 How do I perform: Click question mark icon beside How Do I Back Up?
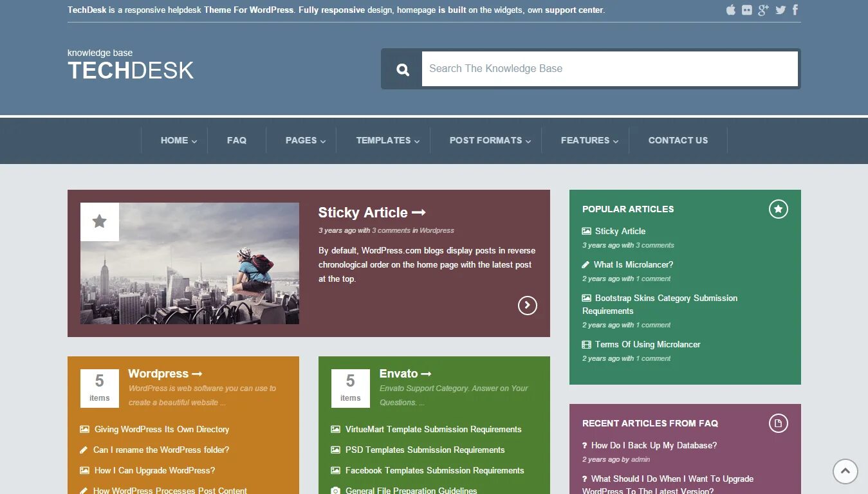coord(585,445)
